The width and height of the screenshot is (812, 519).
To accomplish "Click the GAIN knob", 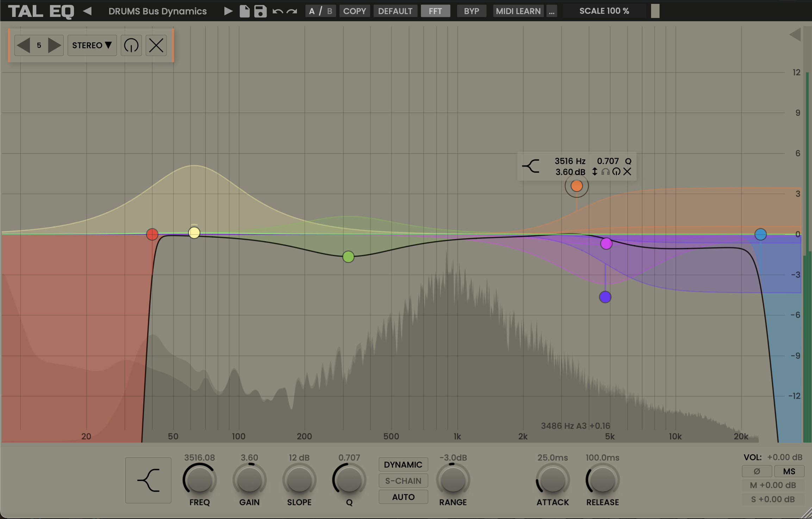I will [249, 480].
